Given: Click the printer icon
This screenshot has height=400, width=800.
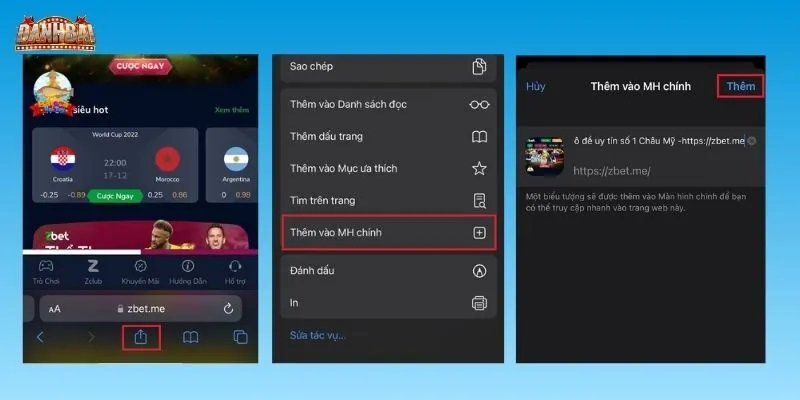Looking at the screenshot, I should 479,303.
